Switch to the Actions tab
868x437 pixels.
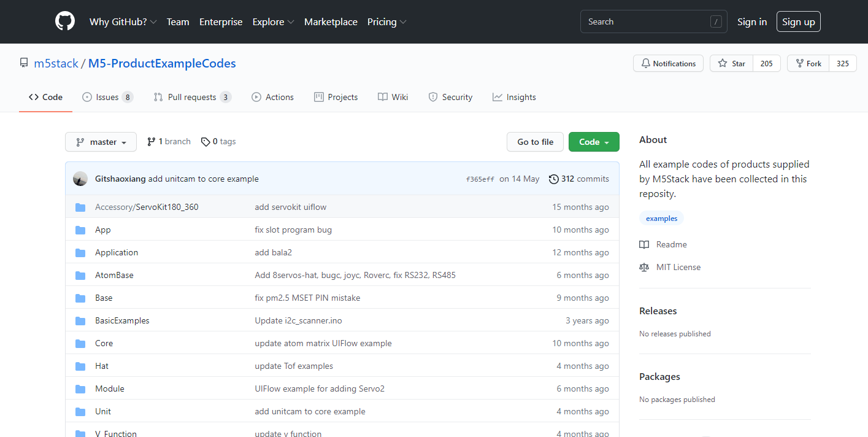tap(272, 97)
